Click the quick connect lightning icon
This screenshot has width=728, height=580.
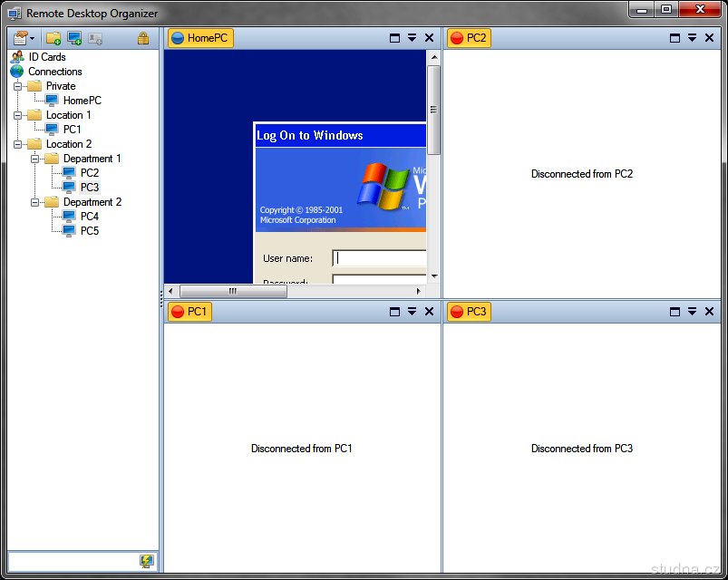click(x=147, y=562)
